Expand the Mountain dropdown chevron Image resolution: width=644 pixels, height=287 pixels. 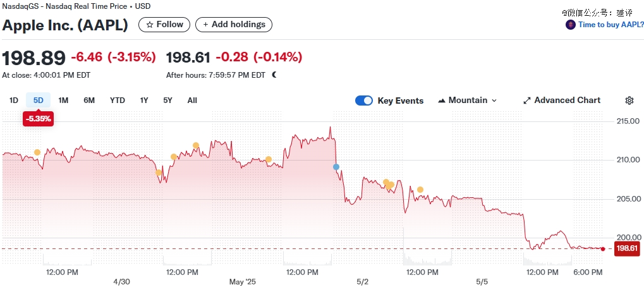click(494, 101)
